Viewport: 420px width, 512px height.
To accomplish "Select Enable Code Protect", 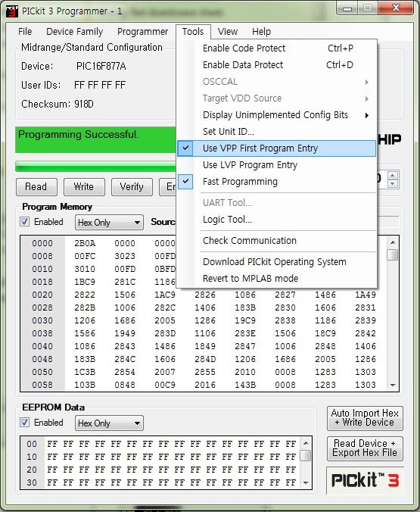I will point(277,48).
